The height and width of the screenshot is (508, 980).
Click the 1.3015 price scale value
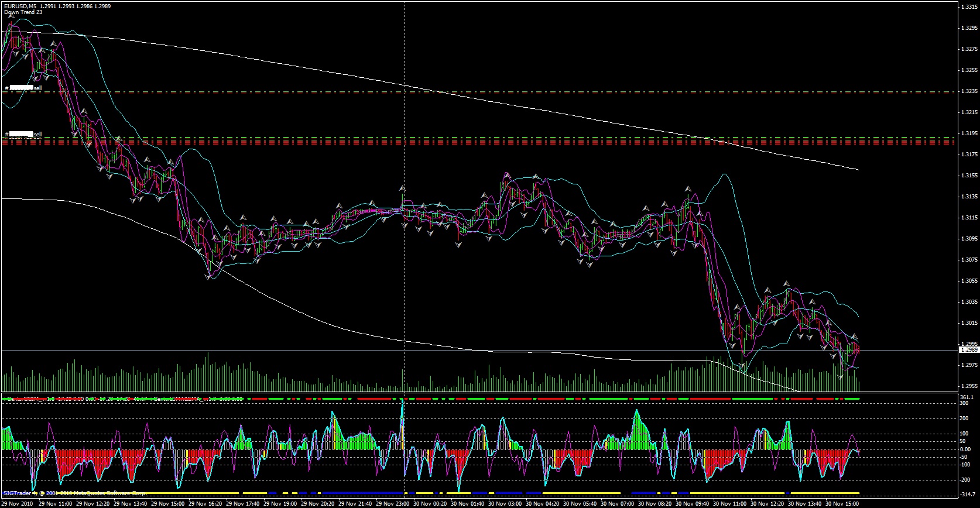point(969,323)
